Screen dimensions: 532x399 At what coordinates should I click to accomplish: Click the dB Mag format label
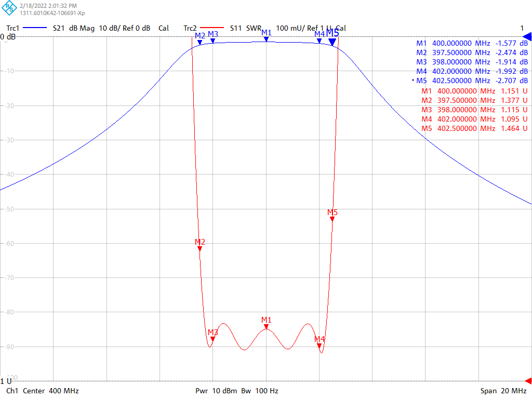(x=82, y=28)
